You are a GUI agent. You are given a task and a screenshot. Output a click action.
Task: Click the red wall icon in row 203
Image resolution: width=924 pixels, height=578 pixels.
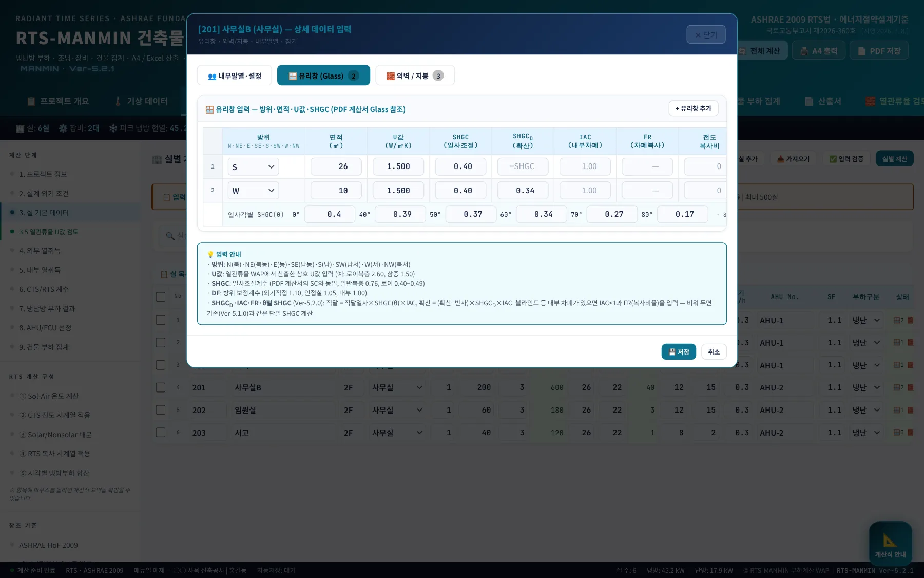coord(911,433)
